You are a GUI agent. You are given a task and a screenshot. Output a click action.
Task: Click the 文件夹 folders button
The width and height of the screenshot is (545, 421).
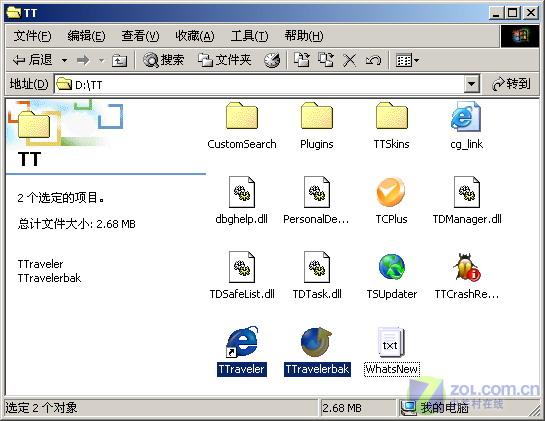pyautogui.click(x=225, y=60)
